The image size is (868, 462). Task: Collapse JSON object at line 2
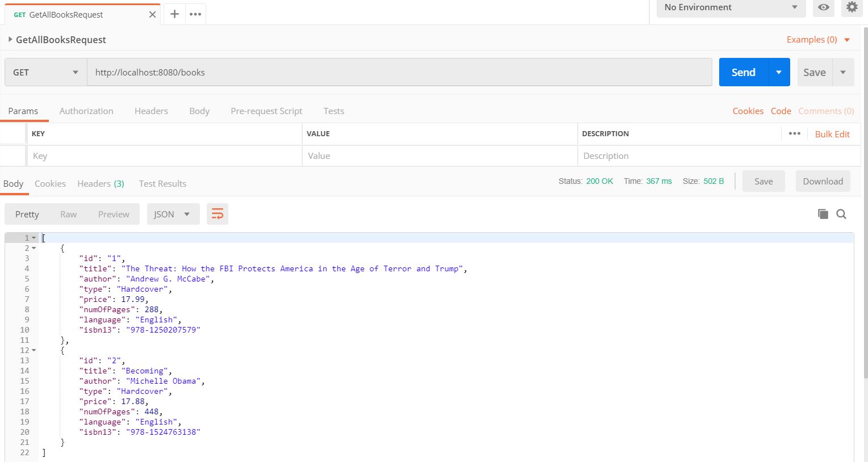pyautogui.click(x=34, y=248)
